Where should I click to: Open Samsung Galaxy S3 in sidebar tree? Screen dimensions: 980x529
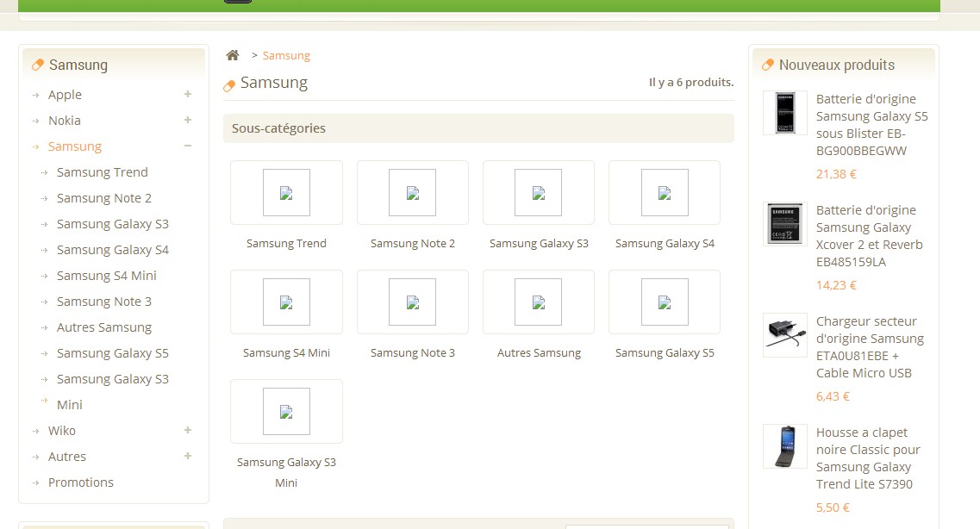point(113,224)
